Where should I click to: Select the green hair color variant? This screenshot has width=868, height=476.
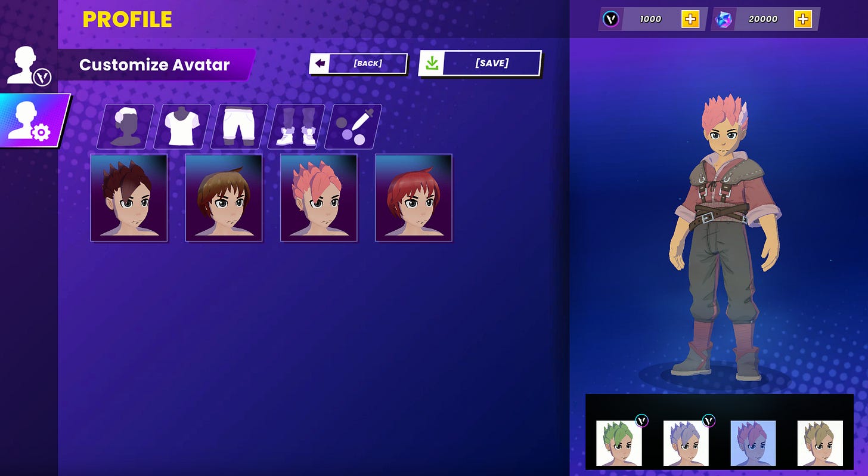tap(619, 443)
